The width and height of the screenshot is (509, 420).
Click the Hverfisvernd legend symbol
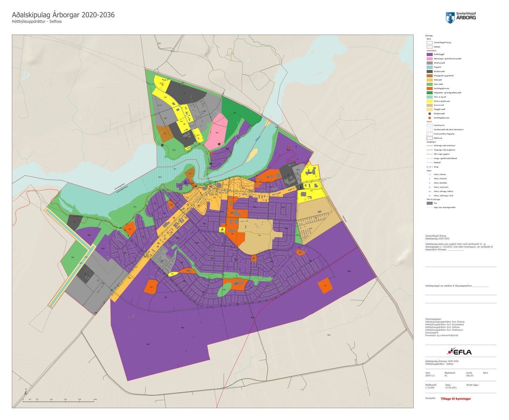coord(430,125)
